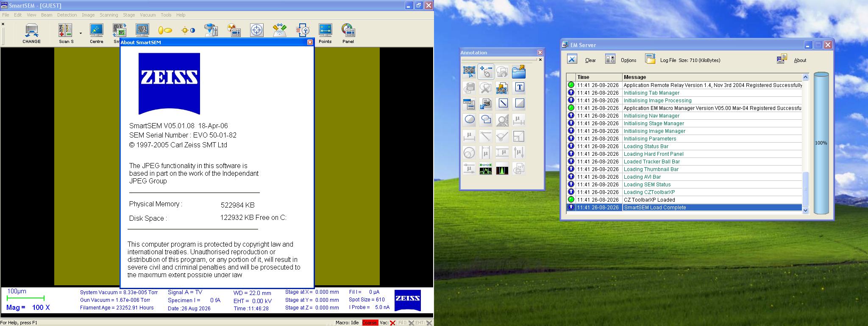The height and width of the screenshot is (326, 868).
Task: Activate the Centre point toolbar icon
Action: pyautogui.click(x=97, y=34)
